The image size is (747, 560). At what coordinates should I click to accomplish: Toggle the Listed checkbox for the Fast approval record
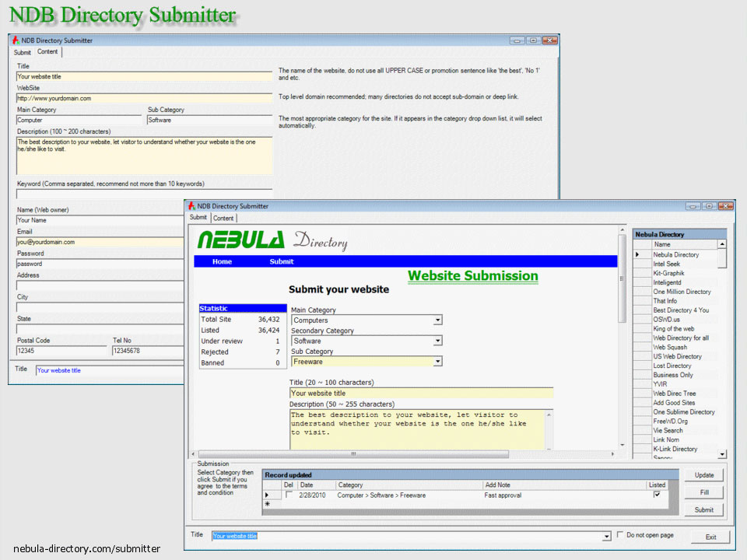click(657, 495)
